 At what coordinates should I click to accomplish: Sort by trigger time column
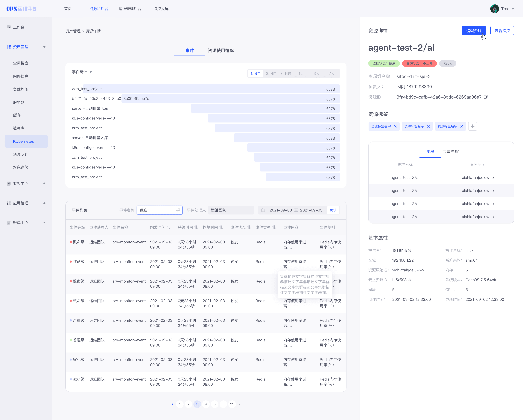[169, 227]
